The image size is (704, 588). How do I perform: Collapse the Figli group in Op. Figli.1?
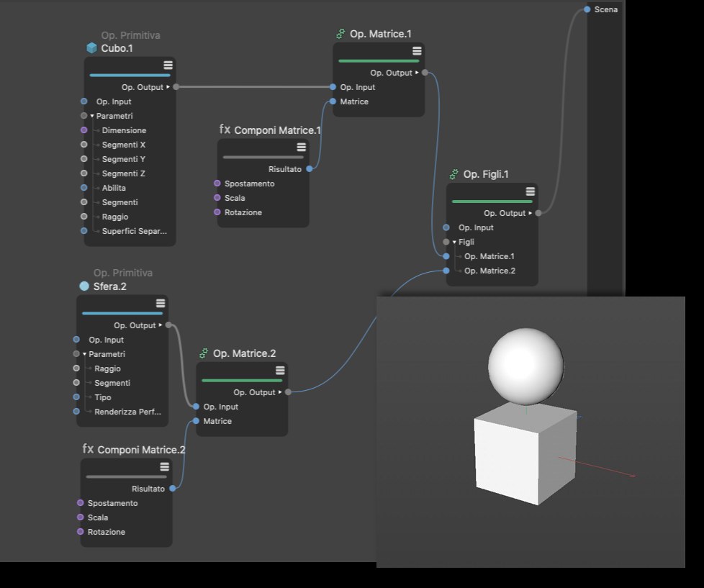pos(454,242)
